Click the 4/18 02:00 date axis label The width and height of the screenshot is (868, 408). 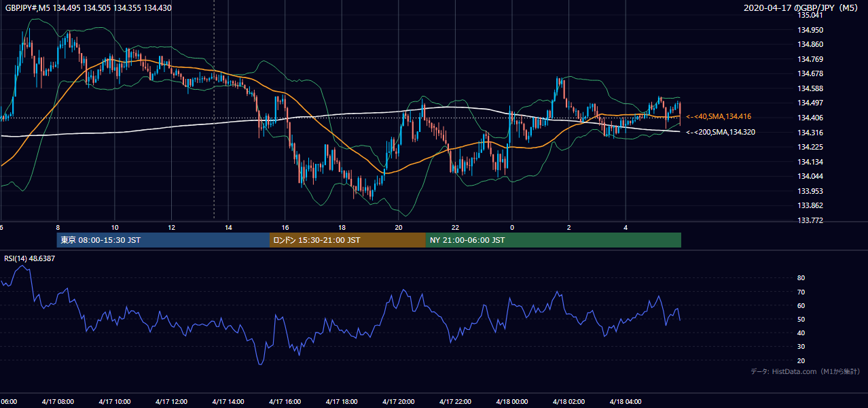click(x=568, y=402)
